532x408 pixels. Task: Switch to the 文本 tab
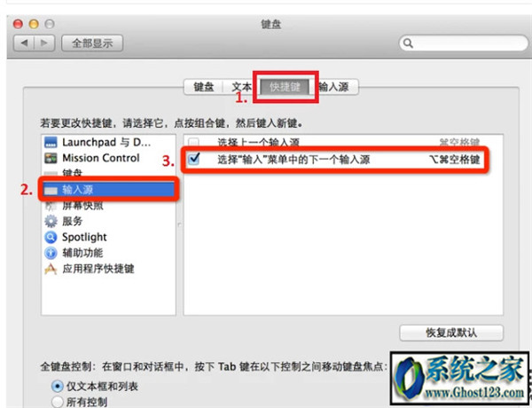pos(241,87)
